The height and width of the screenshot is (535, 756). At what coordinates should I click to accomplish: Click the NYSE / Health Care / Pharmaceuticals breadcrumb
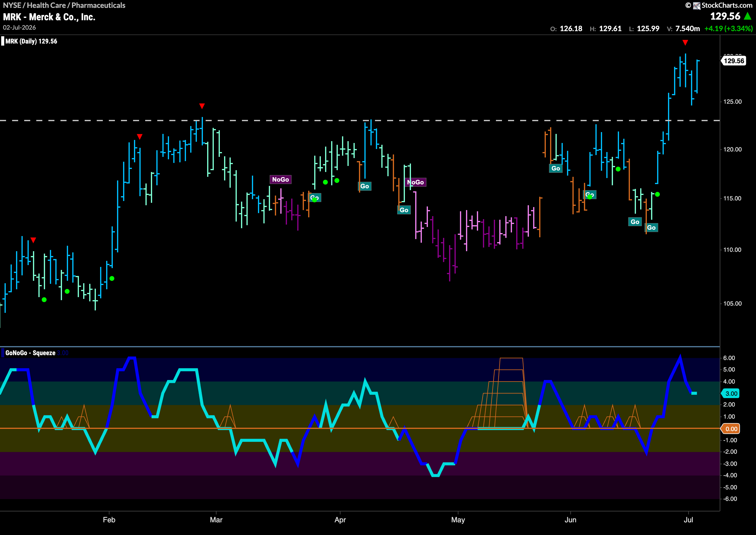click(x=64, y=5)
